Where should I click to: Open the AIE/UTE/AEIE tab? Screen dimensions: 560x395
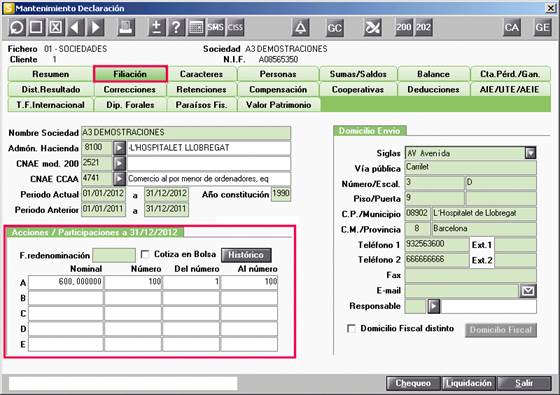click(x=510, y=89)
